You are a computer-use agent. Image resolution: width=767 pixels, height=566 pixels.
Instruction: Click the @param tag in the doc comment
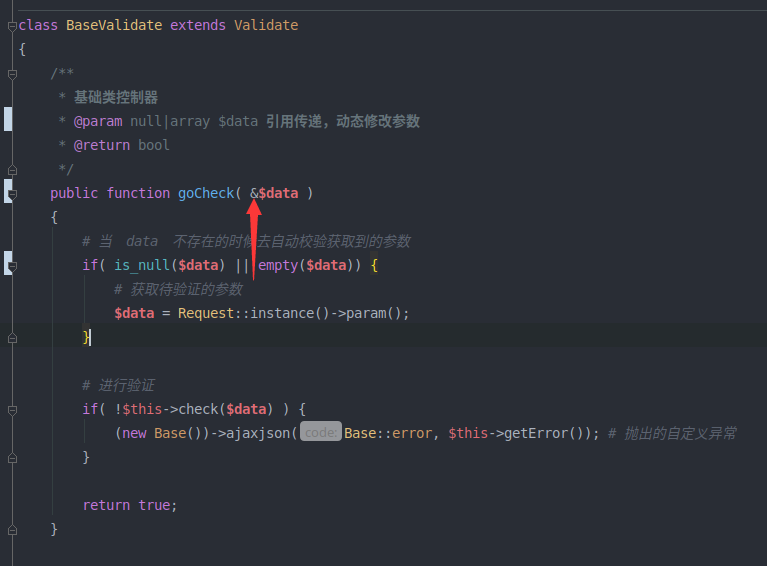[98, 121]
